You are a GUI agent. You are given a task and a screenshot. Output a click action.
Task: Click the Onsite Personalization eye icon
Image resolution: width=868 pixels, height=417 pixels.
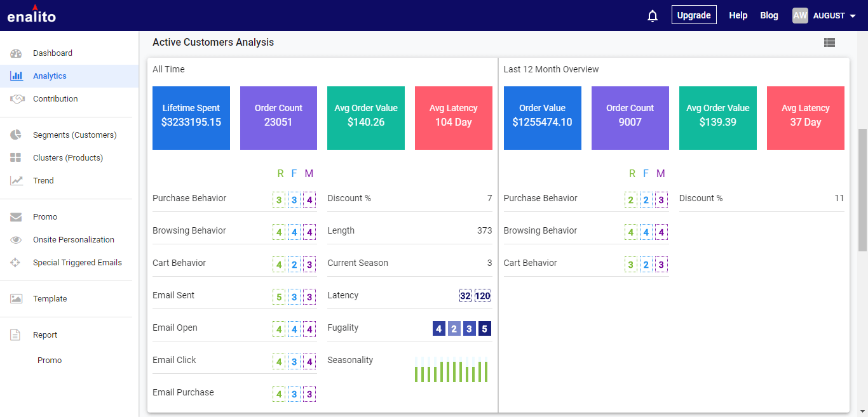coord(17,240)
